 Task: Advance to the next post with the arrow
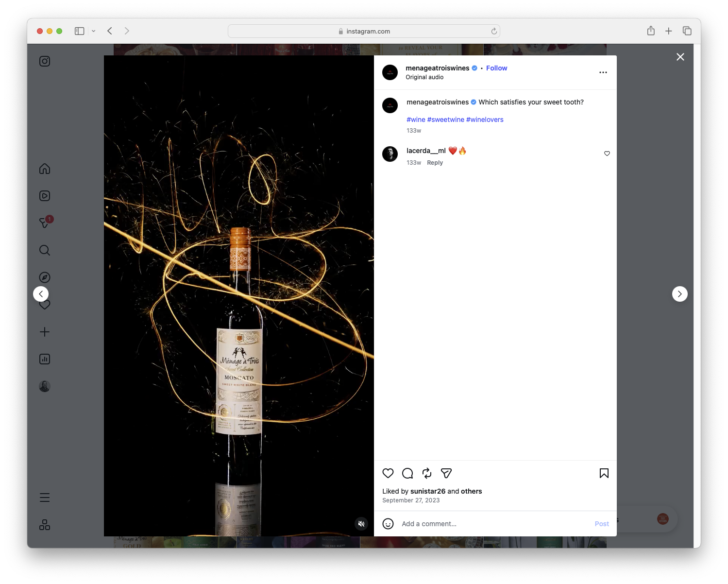coord(679,293)
